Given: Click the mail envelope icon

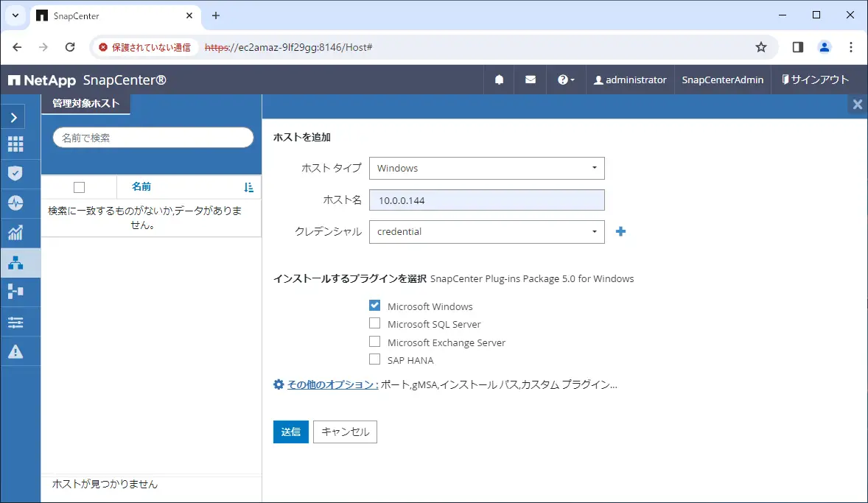Looking at the screenshot, I should click(531, 80).
